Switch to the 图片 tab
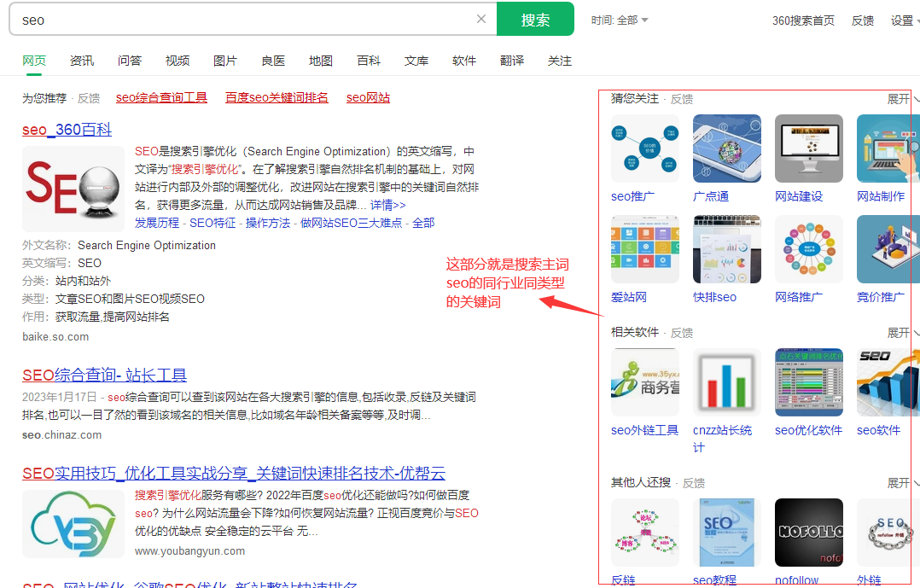The height and width of the screenshot is (588, 920). click(x=225, y=61)
